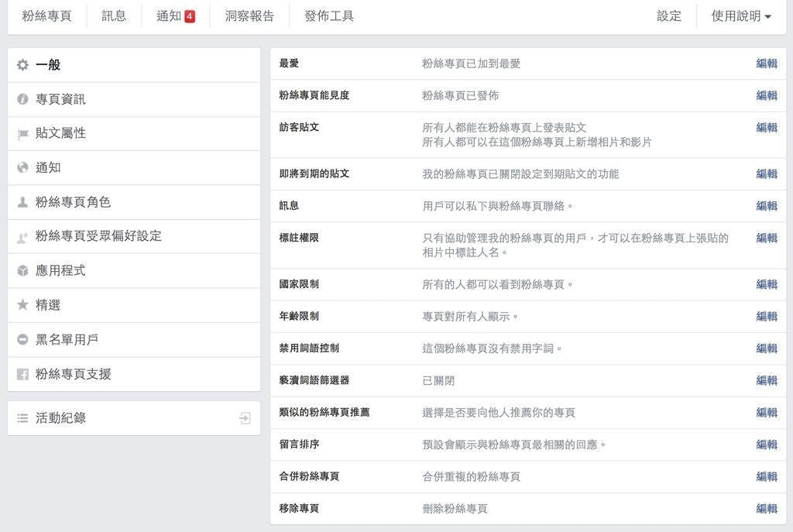Image resolution: width=793 pixels, height=532 pixels.
Task: Open the 發佈工具 tab
Action: 329,16
